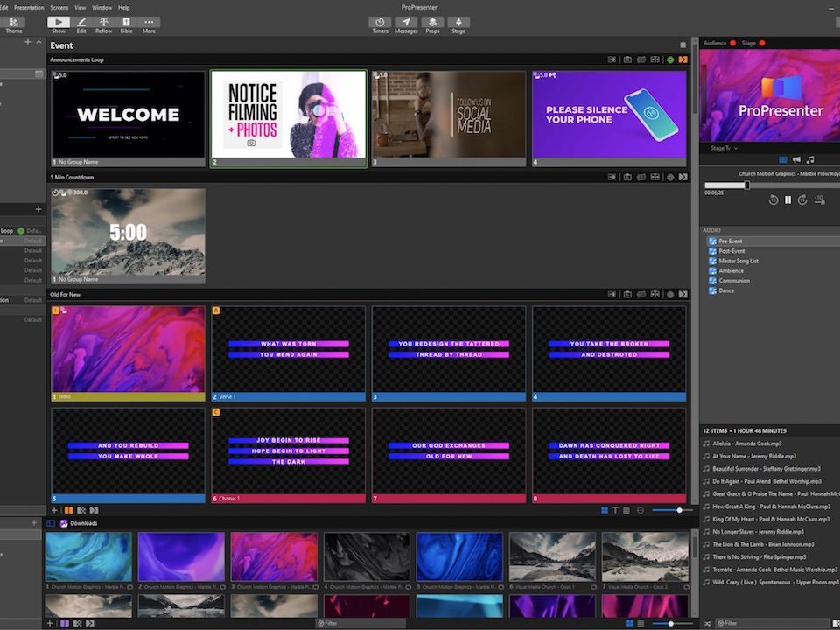840x630 pixels.
Task: Select the Master Song List playlist
Action: pos(738,261)
